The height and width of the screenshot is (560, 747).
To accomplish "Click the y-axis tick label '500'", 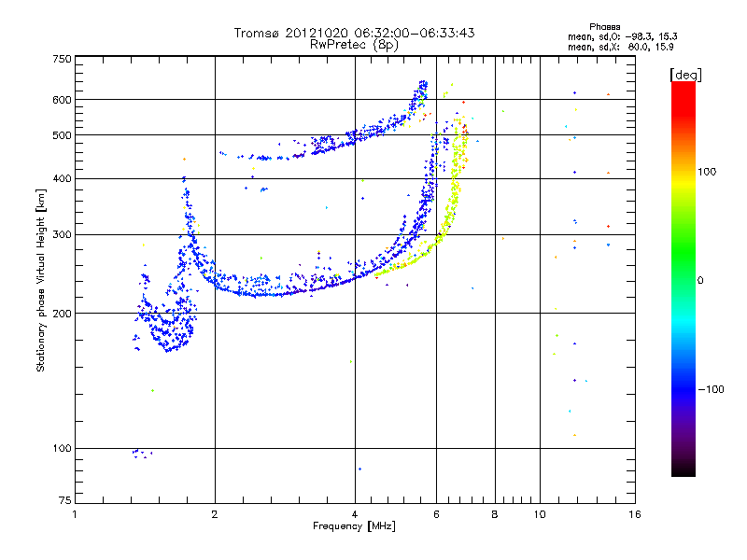I will (x=62, y=135).
